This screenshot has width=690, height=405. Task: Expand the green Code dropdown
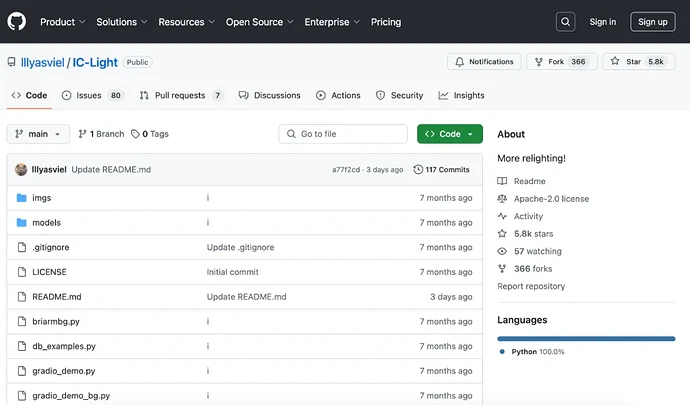point(450,134)
